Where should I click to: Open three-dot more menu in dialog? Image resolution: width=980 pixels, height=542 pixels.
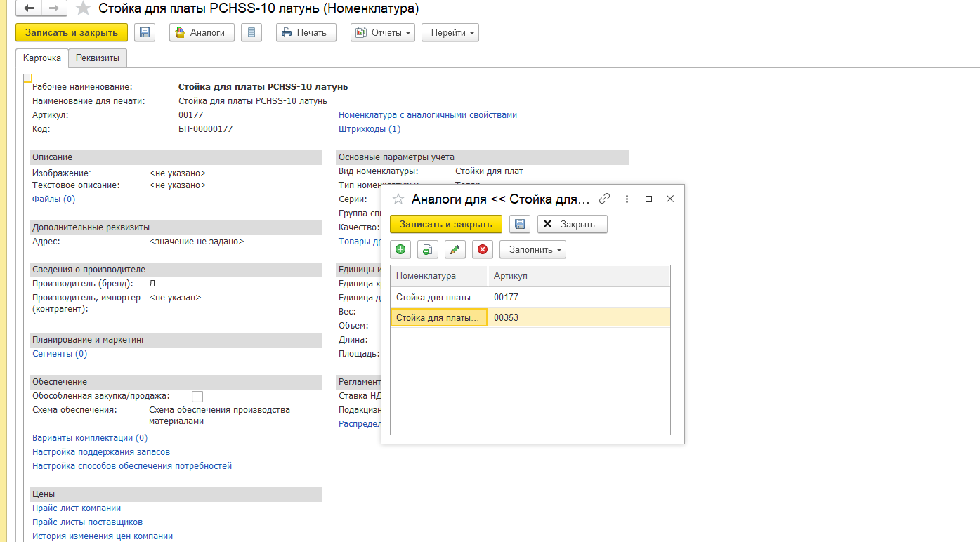pos(627,199)
